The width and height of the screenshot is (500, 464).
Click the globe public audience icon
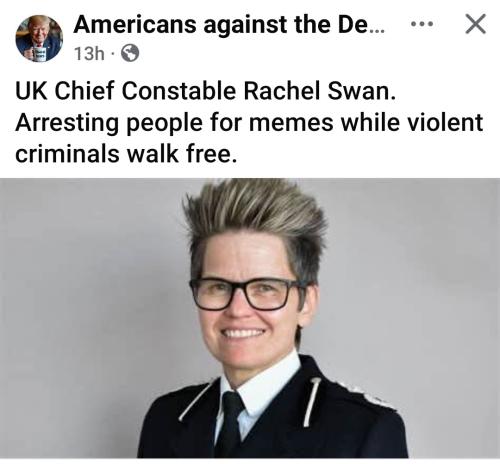coord(130,53)
